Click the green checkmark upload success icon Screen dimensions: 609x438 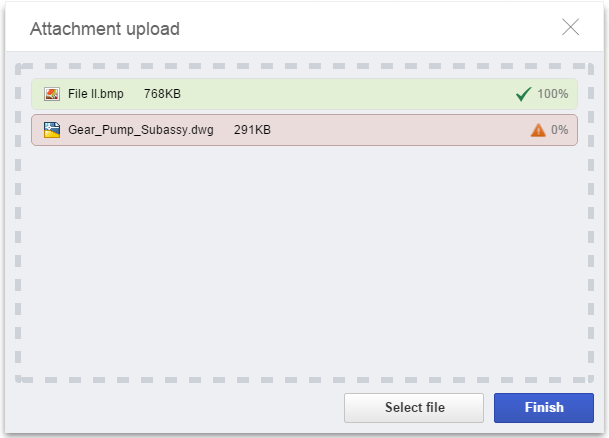pos(524,94)
